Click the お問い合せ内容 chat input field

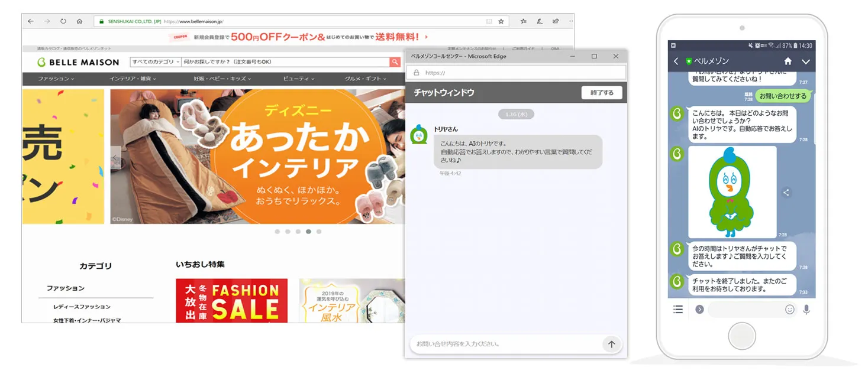(506, 344)
